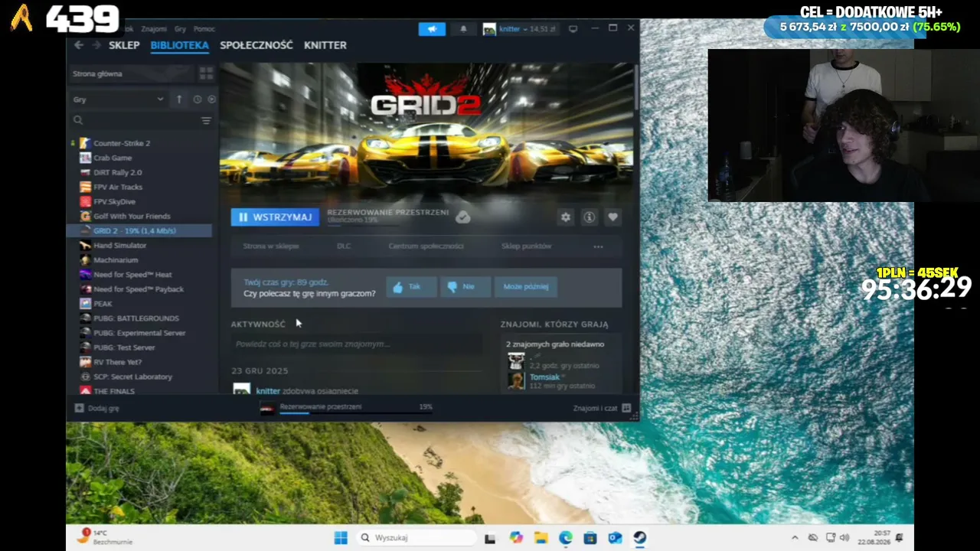Screen dimensions: 980x551
Task: Pause the download with WSTRZYMAJ button
Action: point(275,217)
